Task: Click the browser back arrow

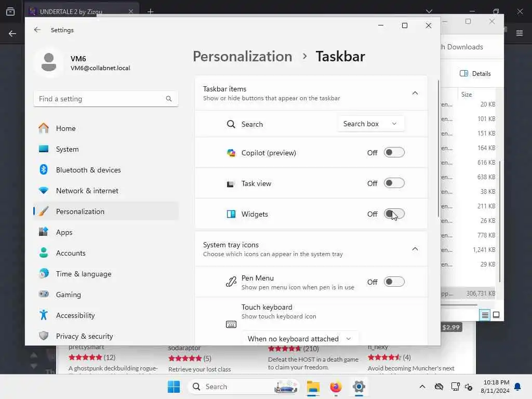Action: [12, 33]
